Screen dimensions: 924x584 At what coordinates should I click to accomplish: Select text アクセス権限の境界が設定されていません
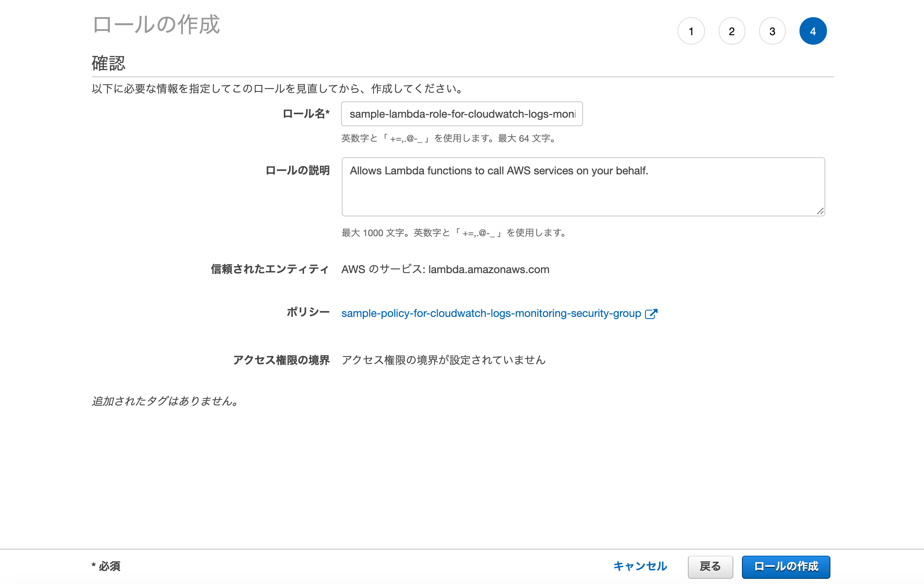(444, 360)
